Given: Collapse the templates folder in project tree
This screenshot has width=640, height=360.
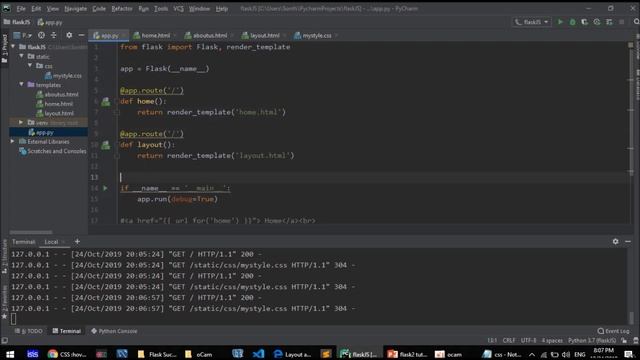Looking at the screenshot, I should pyautogui.click(x=22, y=84).
